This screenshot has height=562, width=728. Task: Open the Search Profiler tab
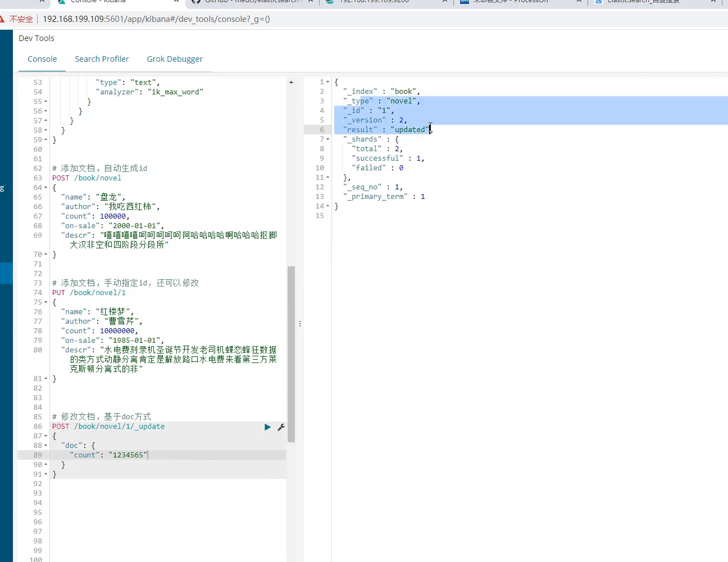click(x=102, y=59)
